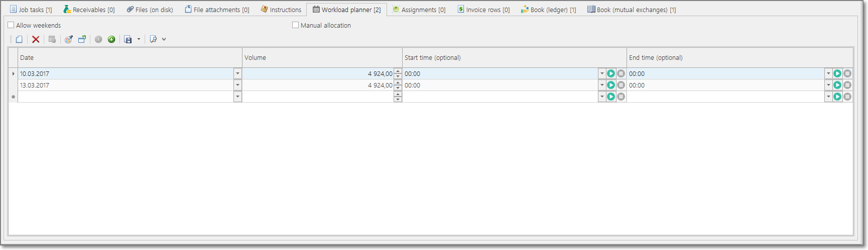Sort by the Volume column header
This screenshot has width=868, height=250.
click(322, 58)
